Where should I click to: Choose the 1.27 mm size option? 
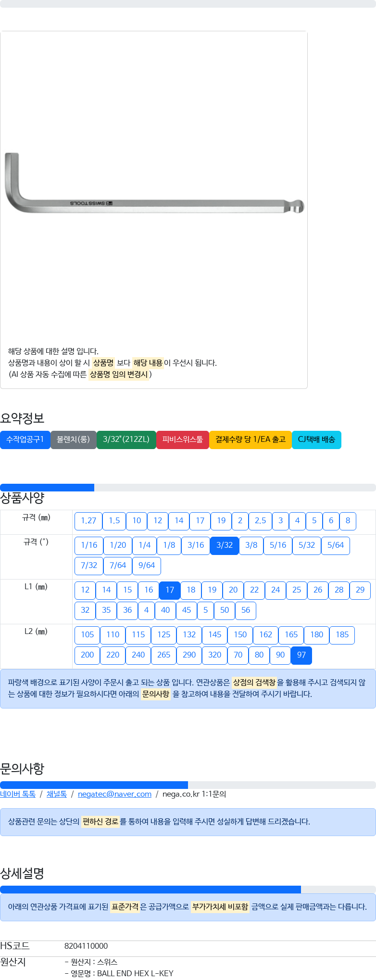click(88, 521)
